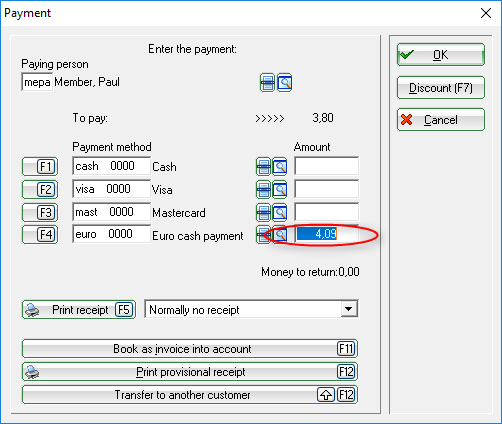Search paying person with magnifier icon
Image resolution: width=502 pixels, height=424 pixels.
point(284,83)
